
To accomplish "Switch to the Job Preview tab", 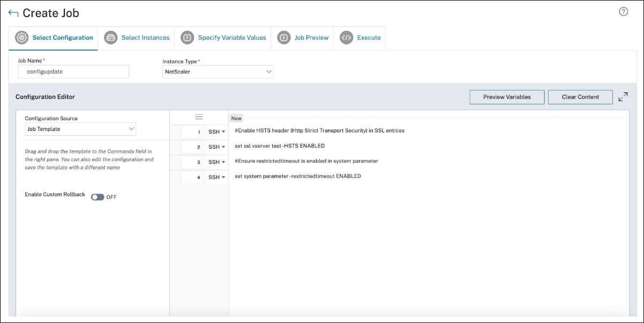I will tap(311, 38).
